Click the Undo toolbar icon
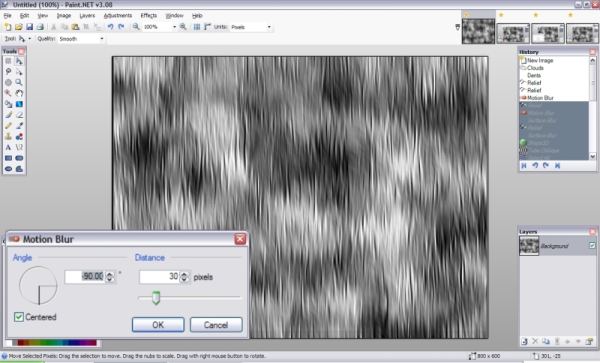 coord(111,27)
